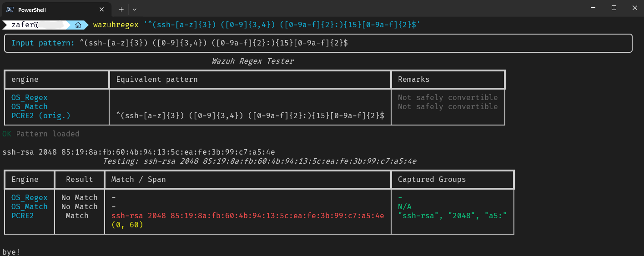Click the PCRE2 equivalent pattern cell
644x256 pixels.
pyautogui.click(x=250, y=115)
